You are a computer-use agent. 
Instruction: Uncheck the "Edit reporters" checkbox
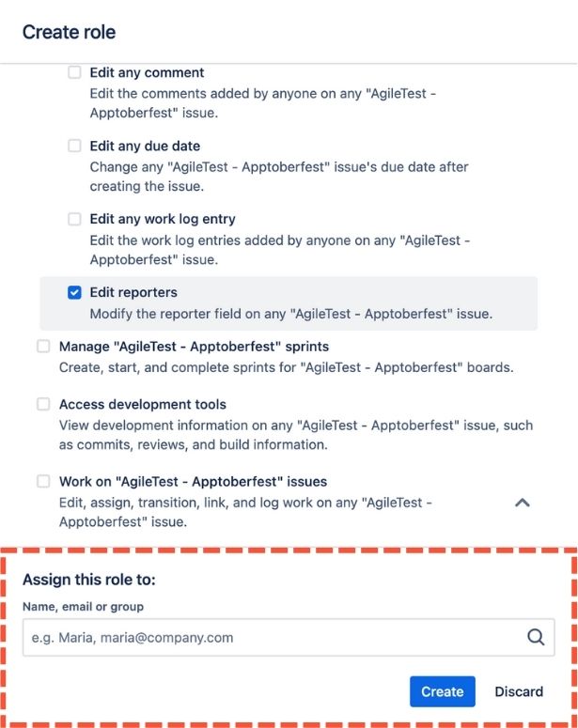(75, 292)
